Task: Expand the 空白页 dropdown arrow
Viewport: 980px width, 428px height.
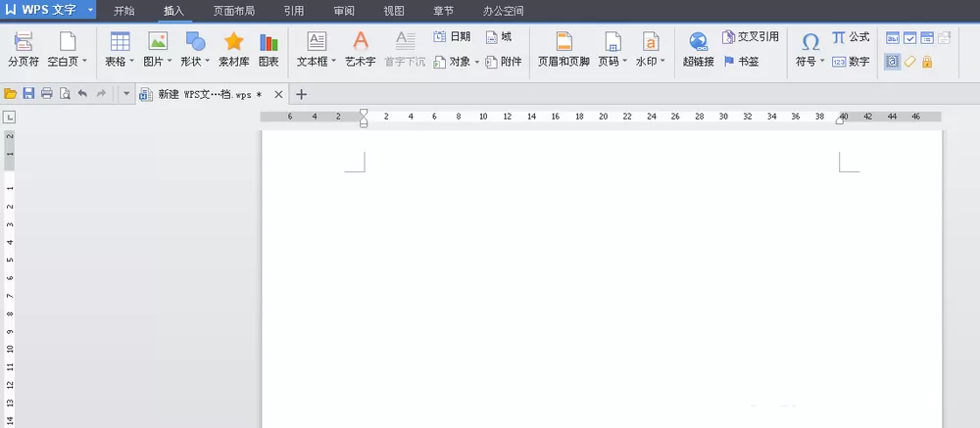Action: pos(84,62)
